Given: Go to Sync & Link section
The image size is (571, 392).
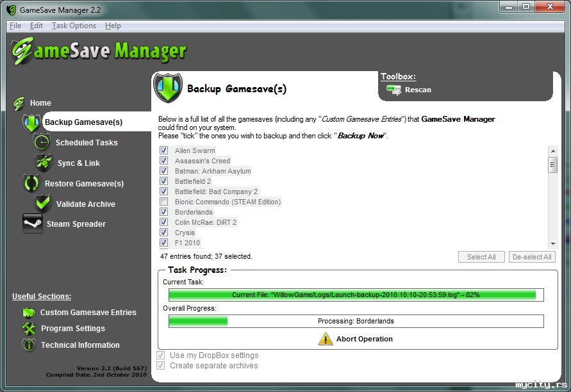Looking at the screenshot, I should tap(79, 163).
